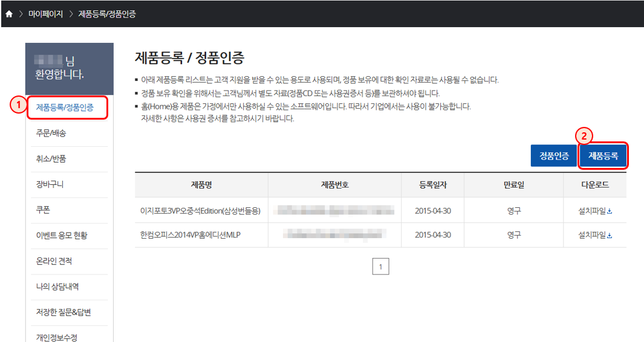Open 나의 상담내역 sidebar menu
The image size is (644, 342).
[x=57, y=286]
